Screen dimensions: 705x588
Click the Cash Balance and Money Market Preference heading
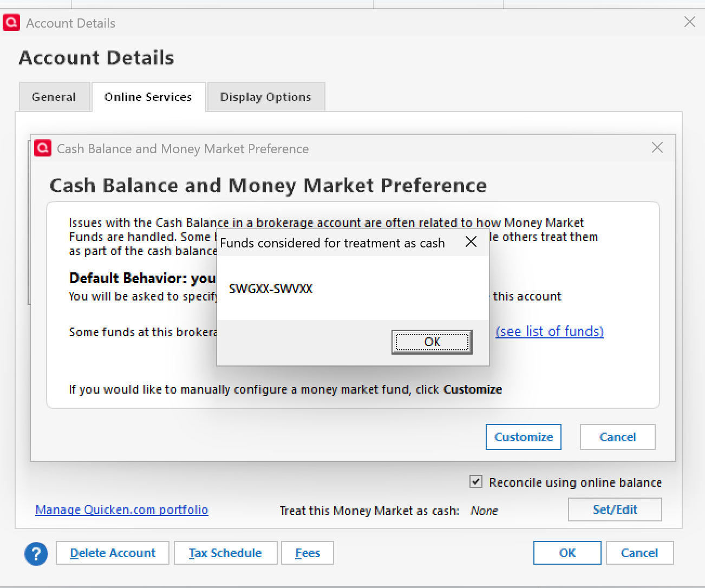[x=268, y=186]
